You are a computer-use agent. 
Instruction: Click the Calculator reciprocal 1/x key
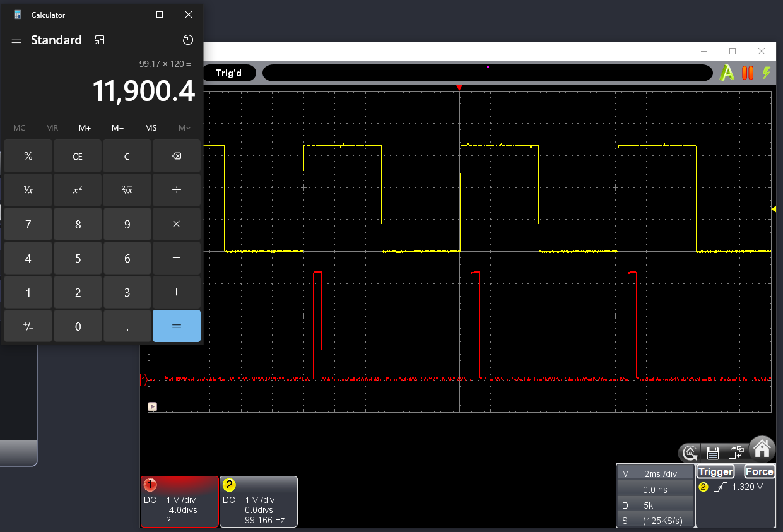point(28,190)
